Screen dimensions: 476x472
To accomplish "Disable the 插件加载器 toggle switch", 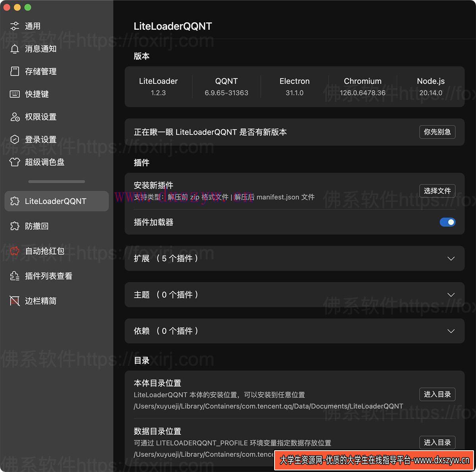I will pyautogui.click(x=447, y=222).
